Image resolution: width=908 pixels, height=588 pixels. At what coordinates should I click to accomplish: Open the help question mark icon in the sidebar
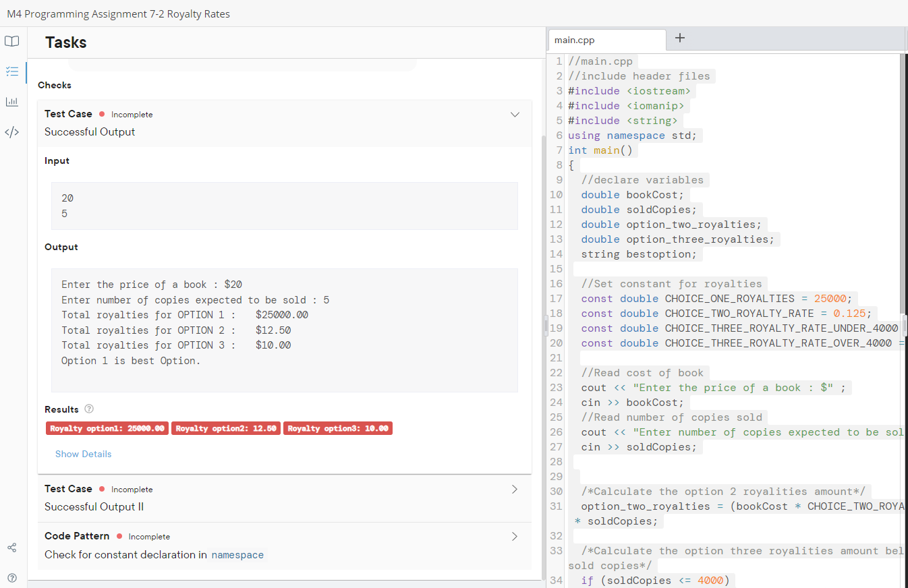[11, 577]
